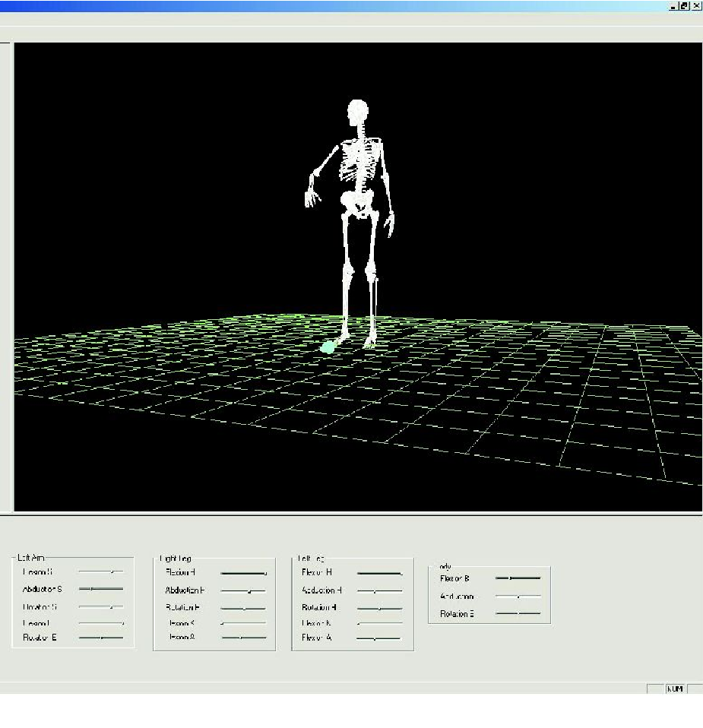Click the Left Leg Flexion K slider
Screen dimensions: 703x728
click(379, 623)
